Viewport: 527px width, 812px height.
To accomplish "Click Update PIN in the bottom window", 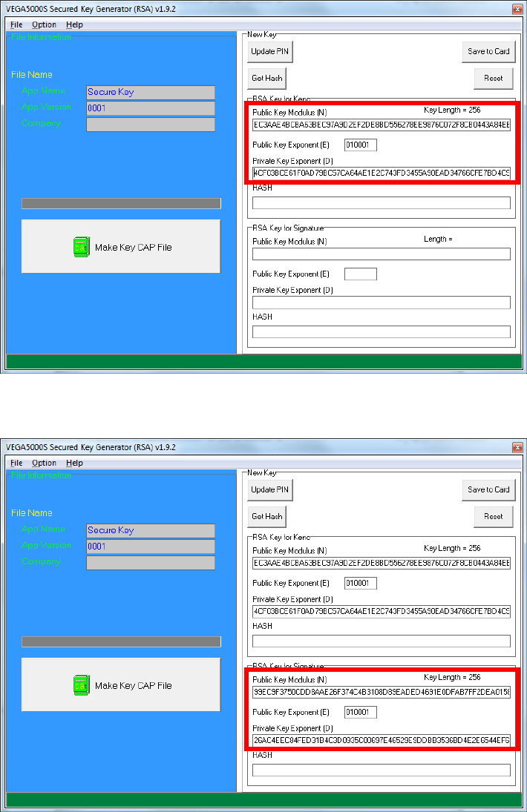I will [270, 489].
